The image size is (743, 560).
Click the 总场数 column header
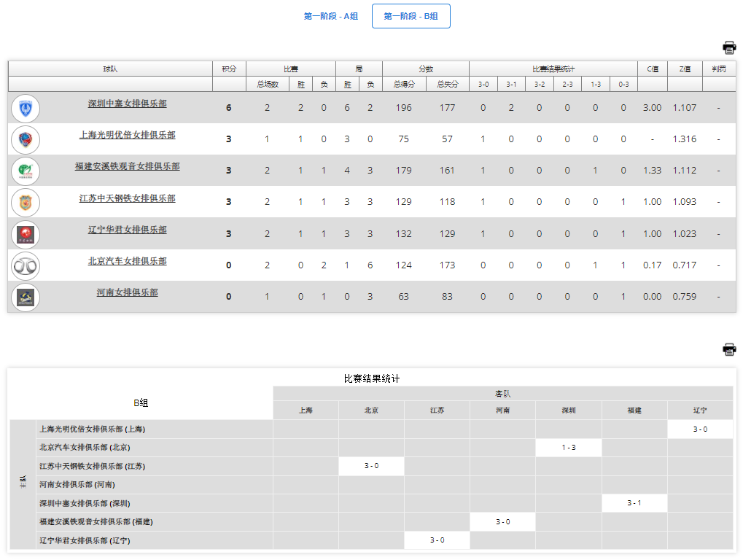coord(268,84)
